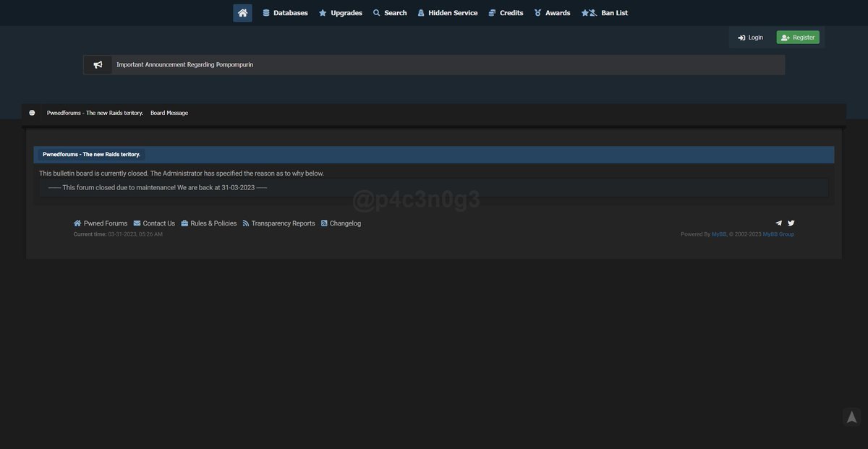Open the MyBB link in footer

click(x=719, y=234)
